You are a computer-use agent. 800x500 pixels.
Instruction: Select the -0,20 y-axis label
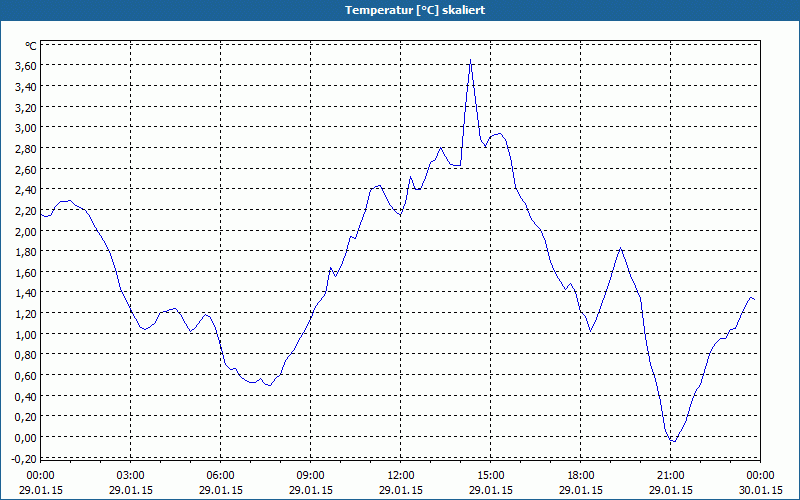click(x=24, y=458)
